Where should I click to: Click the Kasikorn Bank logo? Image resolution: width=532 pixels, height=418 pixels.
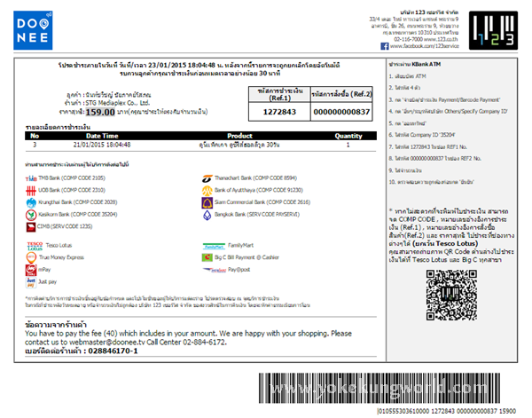(x=29, y=214)
